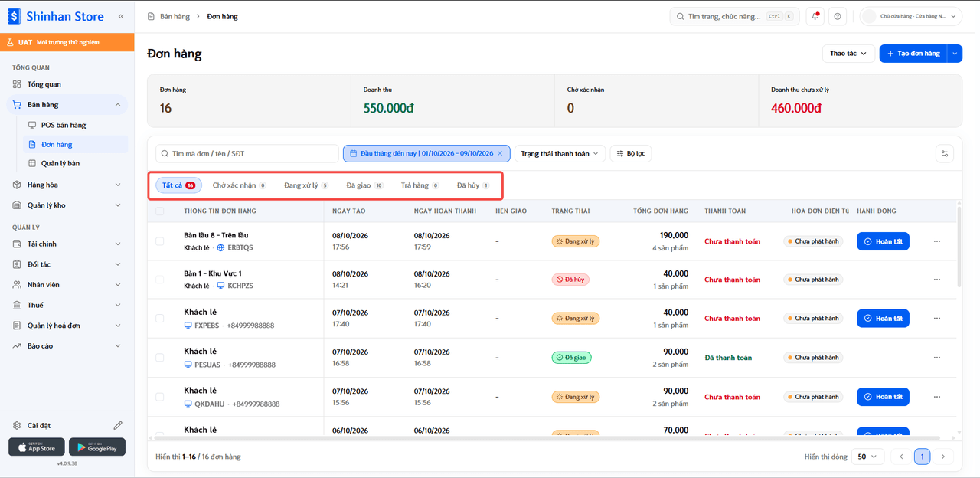Switch to the Đã giao tab

pos(364,185)
